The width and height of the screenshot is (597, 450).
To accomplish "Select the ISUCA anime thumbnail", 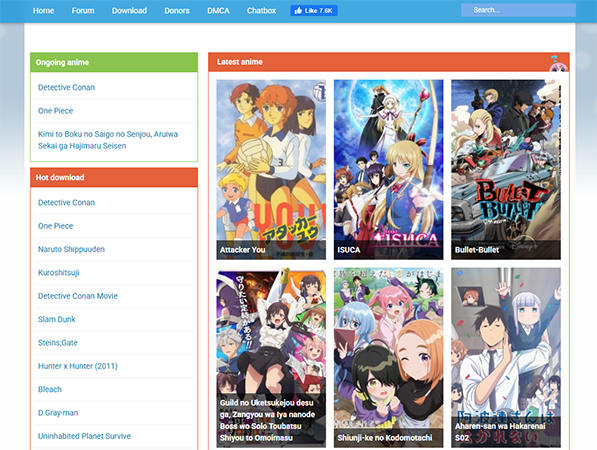I will (388, 169).
